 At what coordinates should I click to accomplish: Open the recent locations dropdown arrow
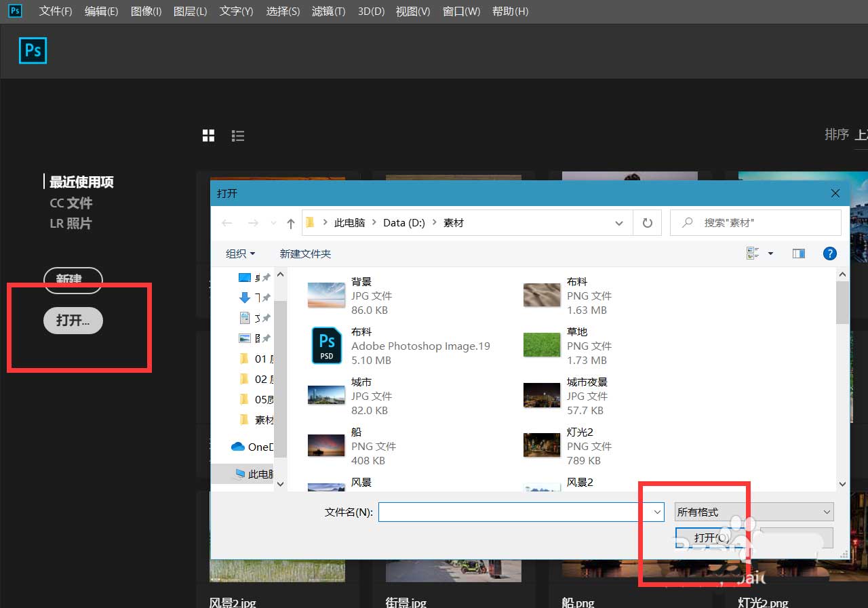[x=274, y=223]
